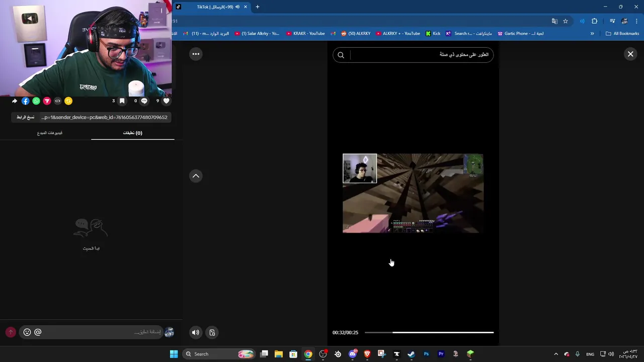Open File Explorer from the taskbar
This screenshot has width=644, height=362.
[279, 354]
